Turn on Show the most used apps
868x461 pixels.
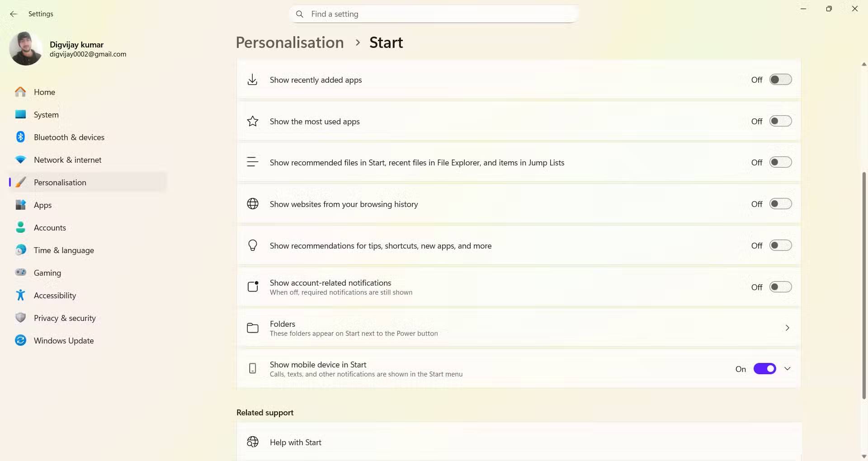point(780,121)
